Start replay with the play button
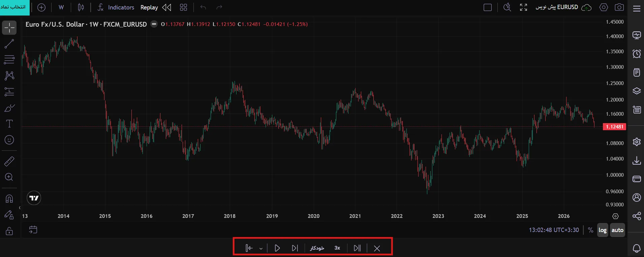 pos(277,248)
